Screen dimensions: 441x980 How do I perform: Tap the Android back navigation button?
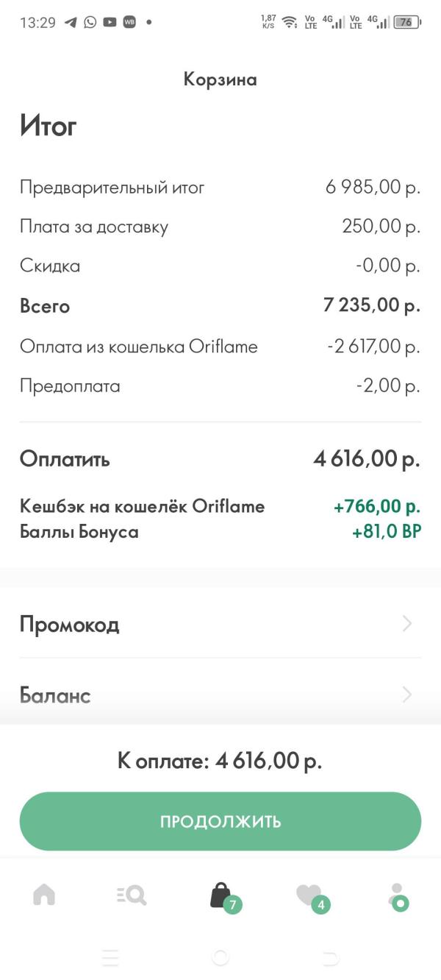coord(330,957)
